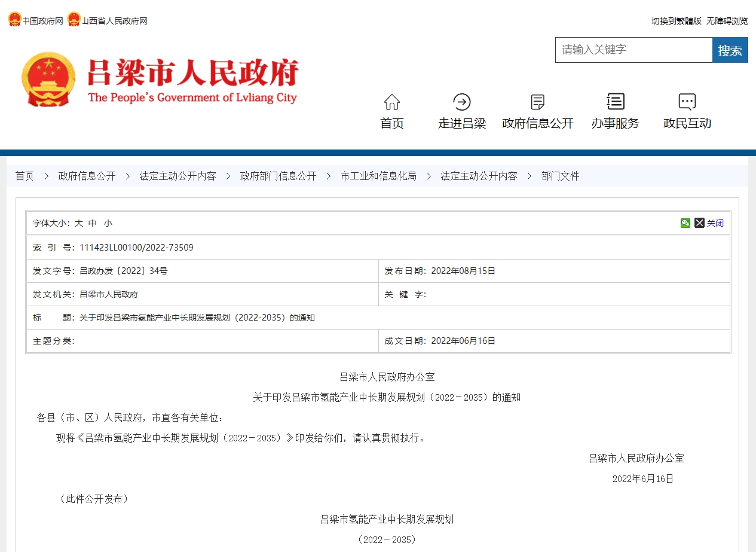Set font size to 大

tap(78, 223)
